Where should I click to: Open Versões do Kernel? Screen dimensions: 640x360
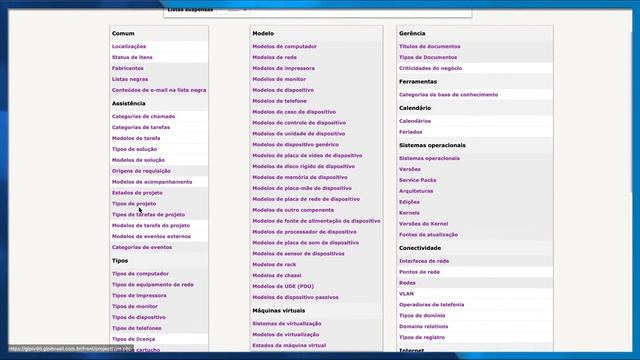point(423,224)
